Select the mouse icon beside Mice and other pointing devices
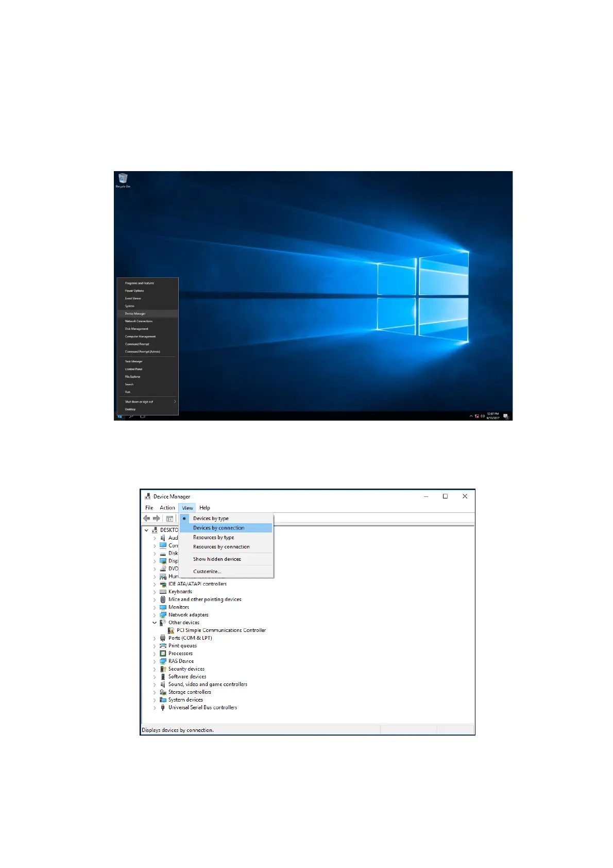The image size is (613, 868). pos(163,599)
